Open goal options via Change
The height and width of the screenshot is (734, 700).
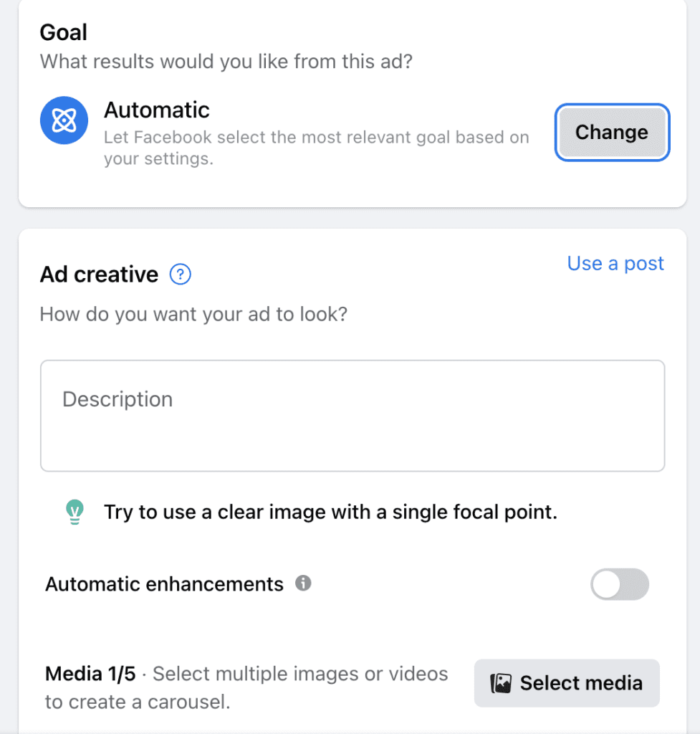611,132
